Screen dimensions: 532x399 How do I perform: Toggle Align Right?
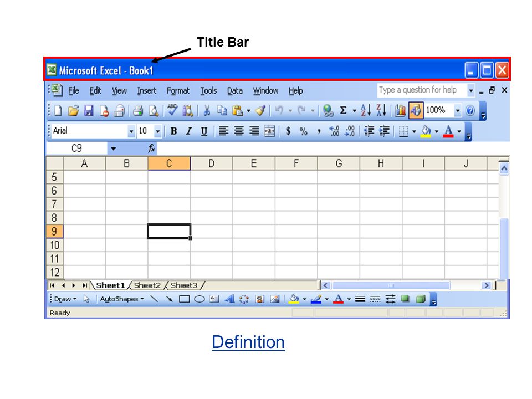254,131
